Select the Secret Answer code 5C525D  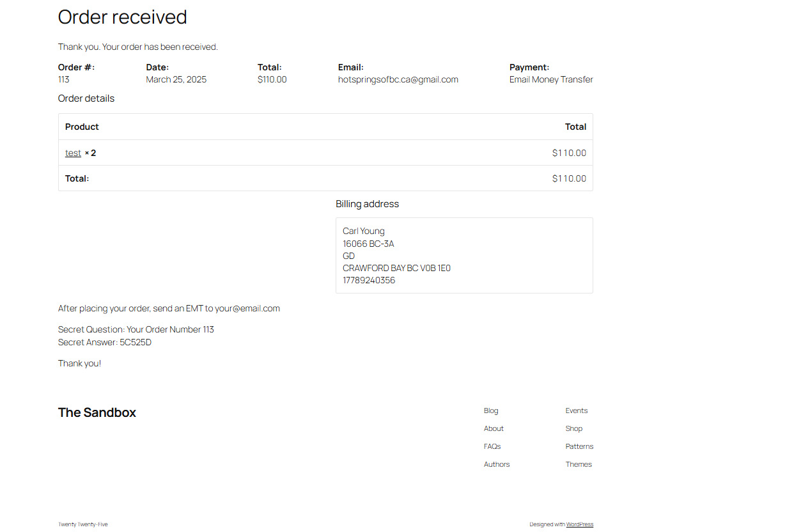[136, 342]
